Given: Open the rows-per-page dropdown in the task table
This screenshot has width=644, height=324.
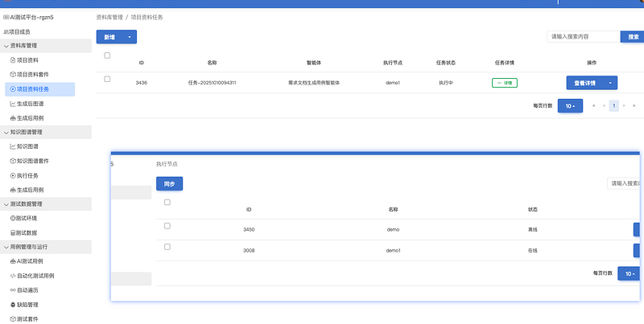Looking at the screenshot, I should [x=570, y=106].
